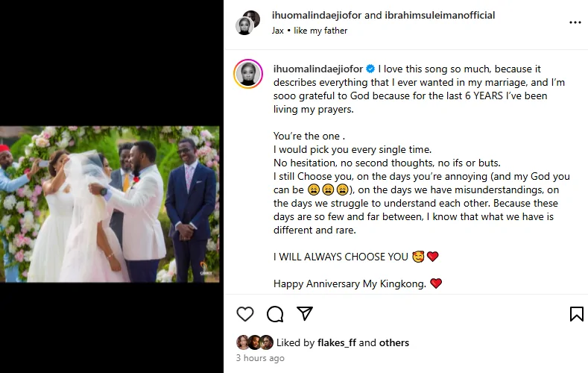This screenshot has height=373, width=588.
Task: Open comments with the speech bubble icon
Action: pyautogui.click(x=274, y=313)
